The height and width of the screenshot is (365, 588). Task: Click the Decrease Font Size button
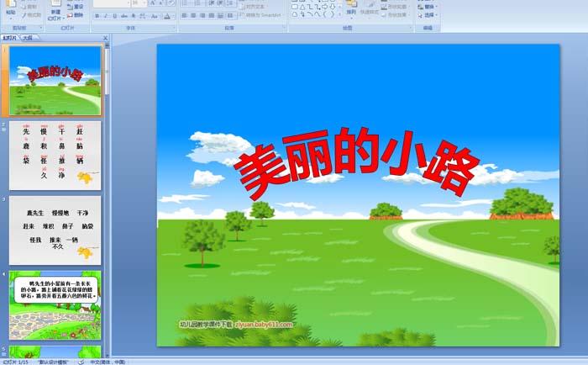click(x=161, y=3)
